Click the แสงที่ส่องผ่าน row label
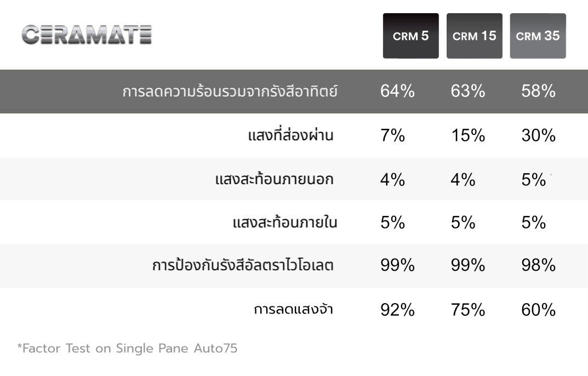The height and width of the screenshot is (376, 588). 290,135
